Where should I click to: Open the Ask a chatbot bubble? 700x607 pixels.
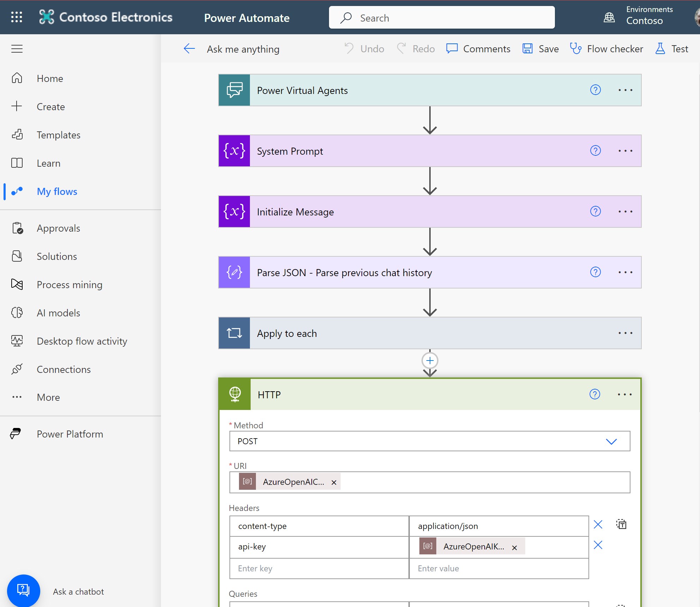coord(23,590)
